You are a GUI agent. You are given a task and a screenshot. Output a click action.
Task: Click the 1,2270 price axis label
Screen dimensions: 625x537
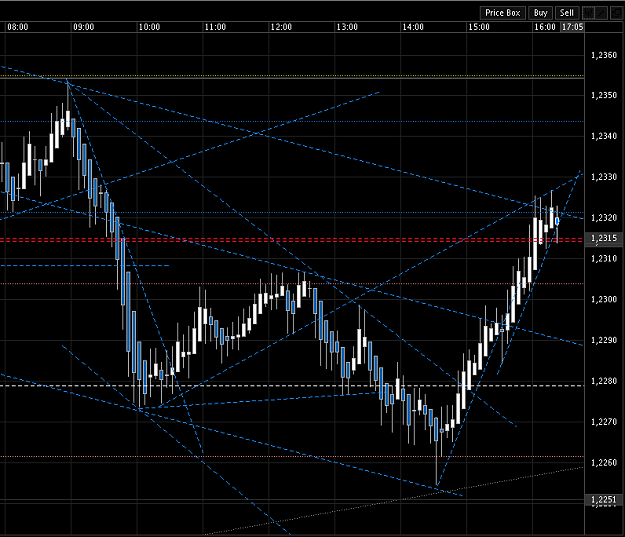tap(604, 422)
